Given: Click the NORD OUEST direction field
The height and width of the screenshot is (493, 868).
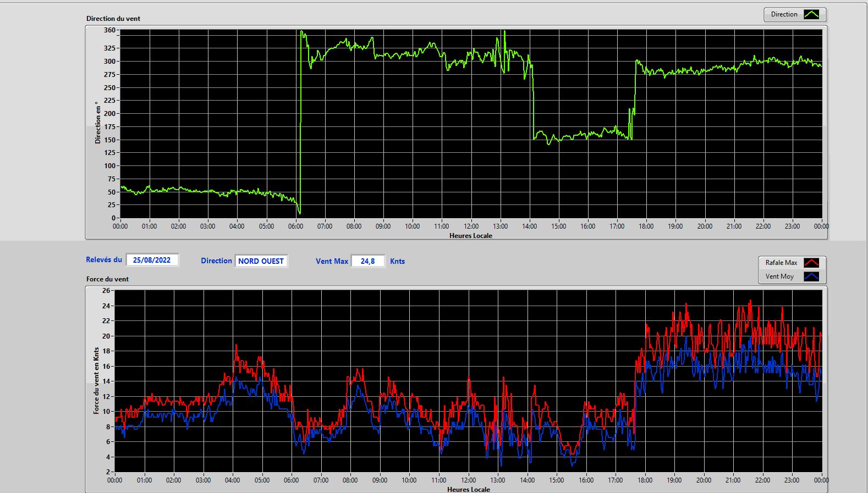Looking at the screenshot, I should click(261, 261).
